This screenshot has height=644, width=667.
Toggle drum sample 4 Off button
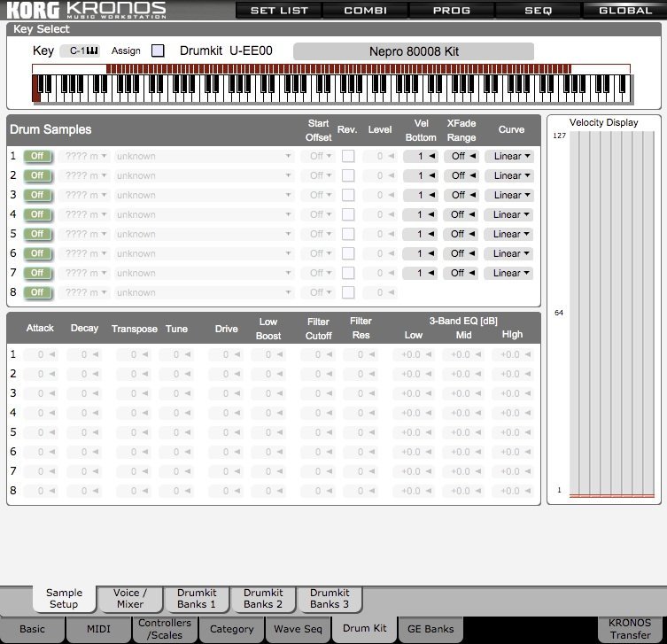point(38,214)
